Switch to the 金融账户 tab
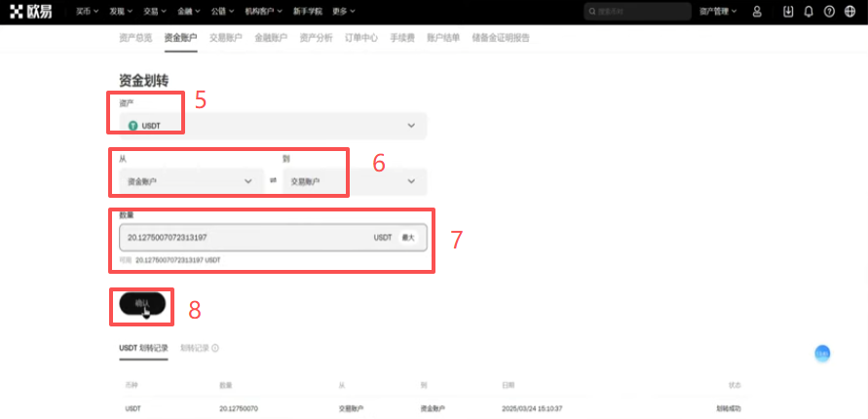This screenshot has height=419, width=868. 271,38
